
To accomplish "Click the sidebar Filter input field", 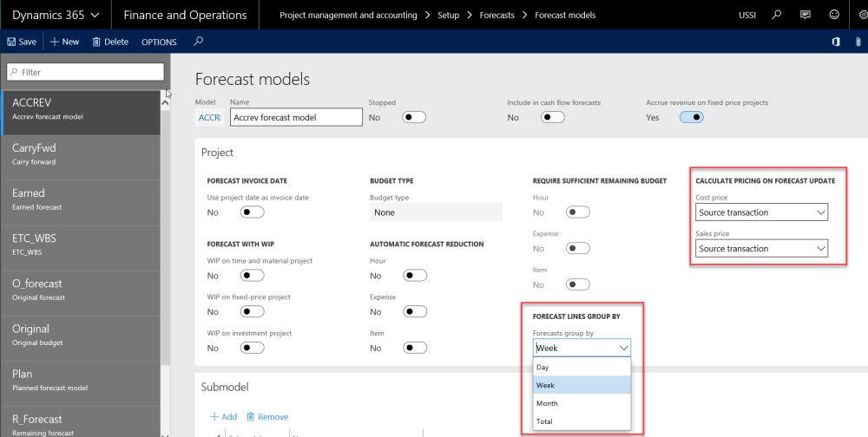I will [85, 72].
